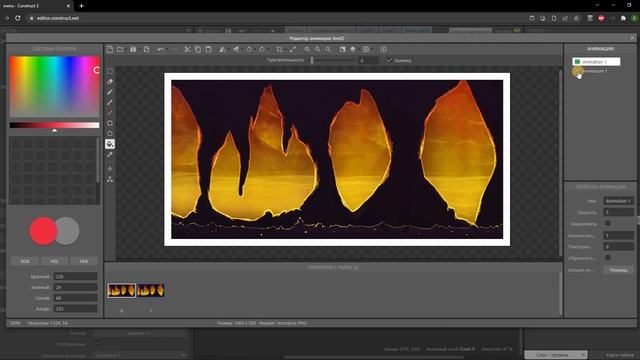
Task: Select the gray secondary color swatch
Action: [x=68, y=231]
